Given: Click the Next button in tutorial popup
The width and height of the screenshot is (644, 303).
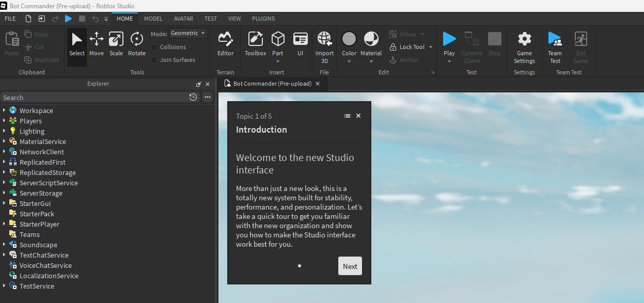Looking at the screenshot, I should pos(350,266).
